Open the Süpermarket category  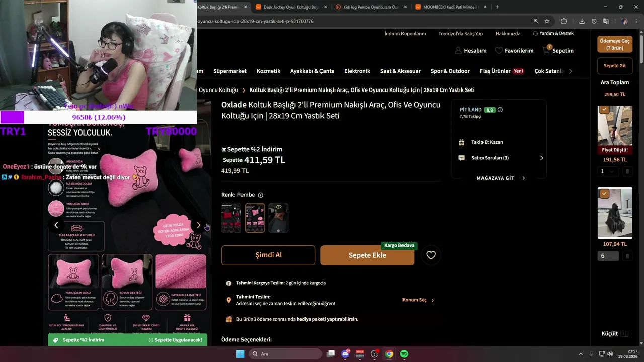coord(230,71)
